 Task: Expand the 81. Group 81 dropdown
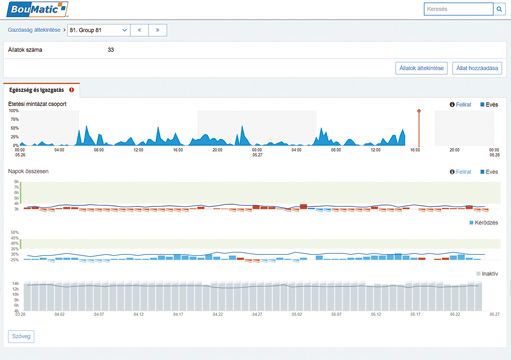tap(99, 30)
